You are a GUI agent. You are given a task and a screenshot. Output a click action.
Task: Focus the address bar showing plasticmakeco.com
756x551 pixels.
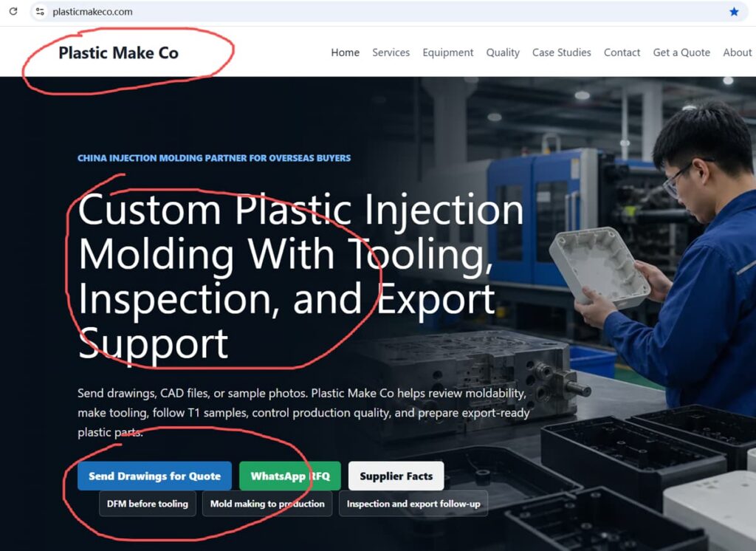coord(388,12)
